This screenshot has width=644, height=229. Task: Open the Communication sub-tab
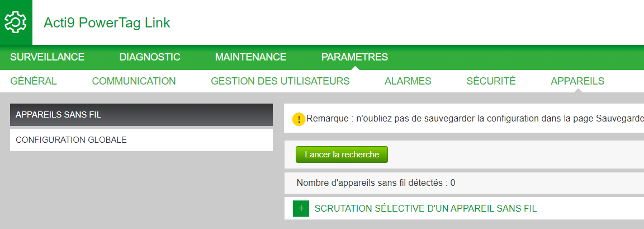134,81
